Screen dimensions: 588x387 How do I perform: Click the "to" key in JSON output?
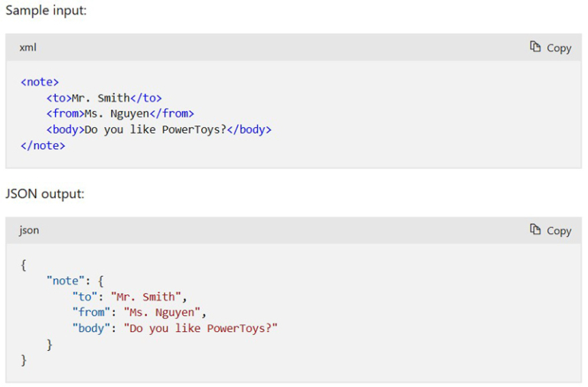(x=85, y=297)
